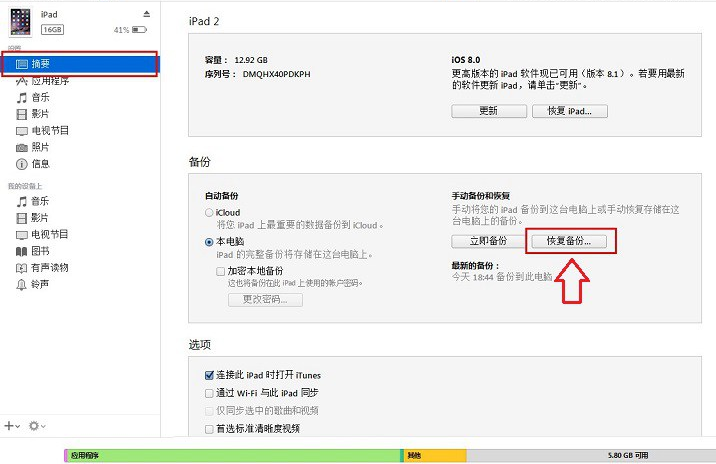716x464 pixels.
Task: Open 影片 under 我的设备上
Action: click(40, 218)
